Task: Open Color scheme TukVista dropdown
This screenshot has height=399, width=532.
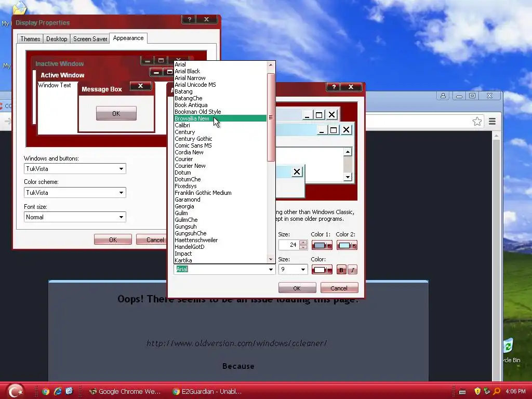Action: 121,193
